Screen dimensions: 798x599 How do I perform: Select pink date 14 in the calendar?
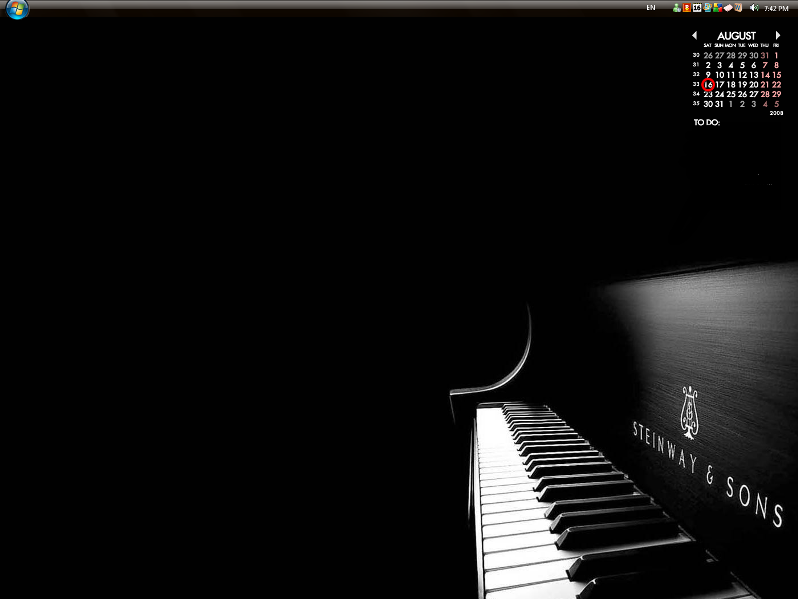pos(765,75)
